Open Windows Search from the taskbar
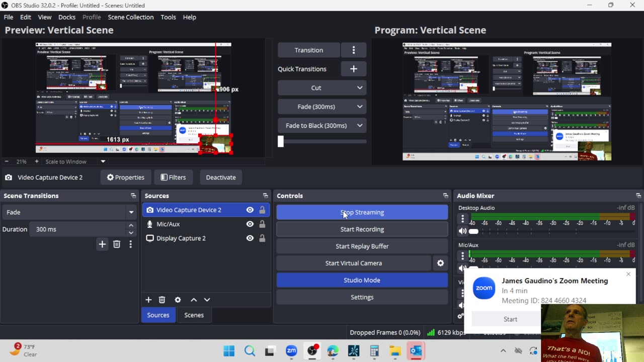Screen dimensions: 644x362 (x=250, y=350)
